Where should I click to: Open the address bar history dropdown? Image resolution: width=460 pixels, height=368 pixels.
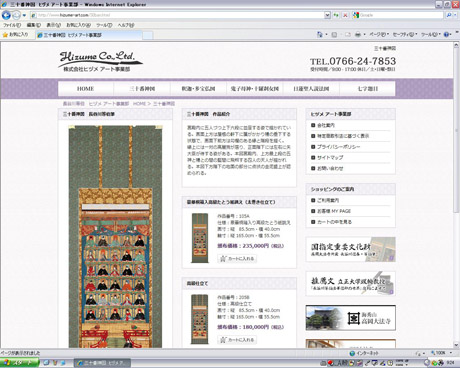tap(327, 15)
